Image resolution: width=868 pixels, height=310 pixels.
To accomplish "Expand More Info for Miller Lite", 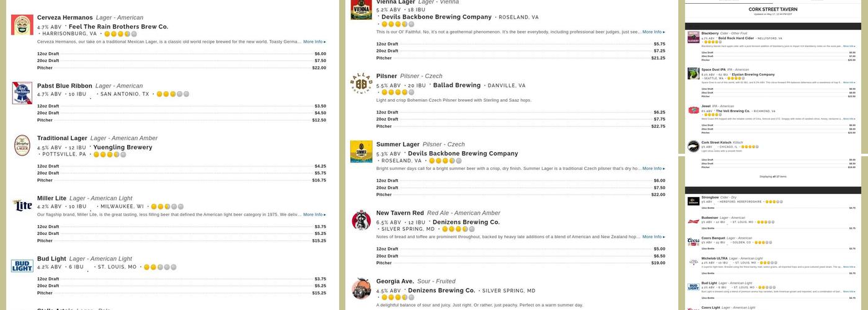I will click(314, 215).
